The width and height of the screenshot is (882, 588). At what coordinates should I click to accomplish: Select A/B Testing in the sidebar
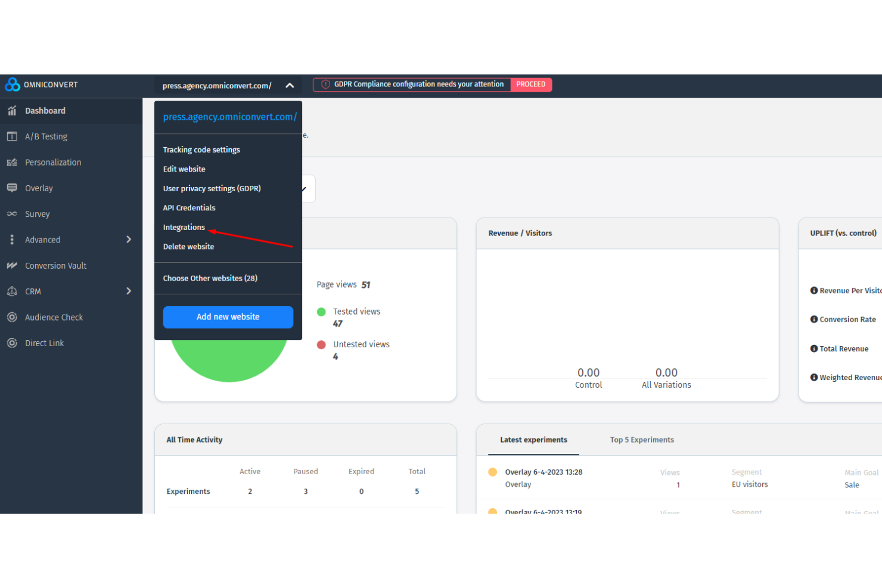[46, 136]
